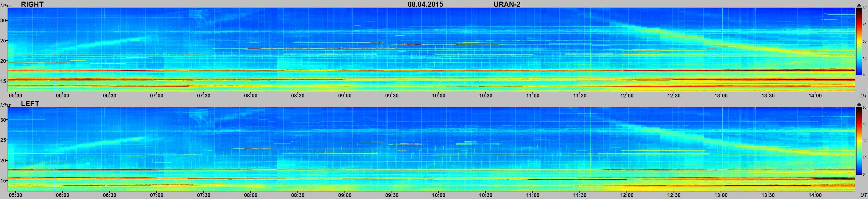This screenshot has height=199, width=868.
Task: Click the URAN-2 instrument label
Action: (507, 4)
